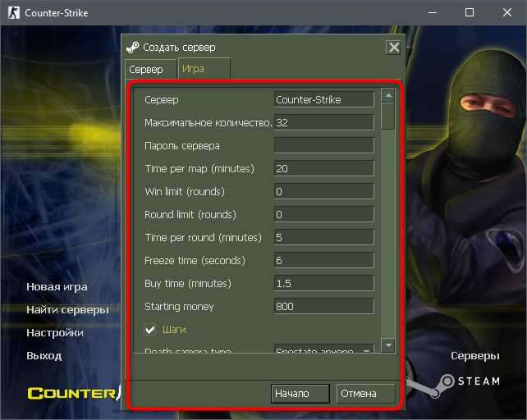
Task: Click the Серверы link at bottom right
Action: (x=475, y=355)
